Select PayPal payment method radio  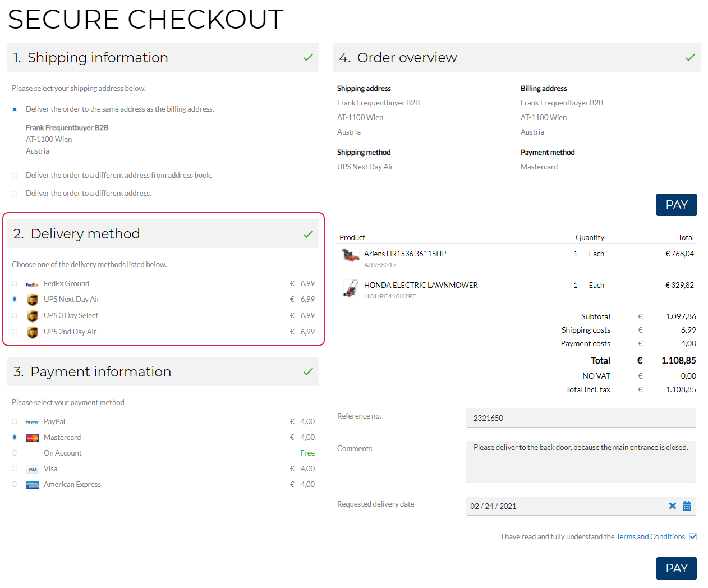[15, 421]
